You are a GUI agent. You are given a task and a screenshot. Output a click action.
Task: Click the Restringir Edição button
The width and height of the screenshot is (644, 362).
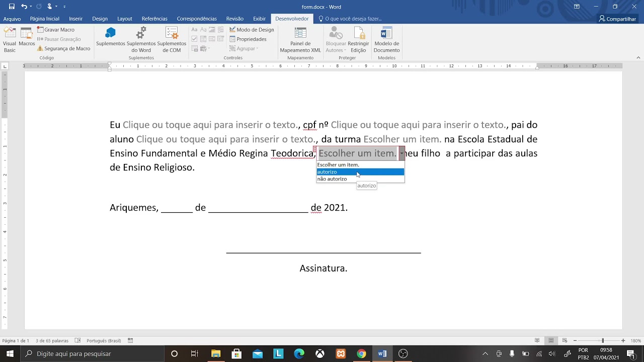358,40
